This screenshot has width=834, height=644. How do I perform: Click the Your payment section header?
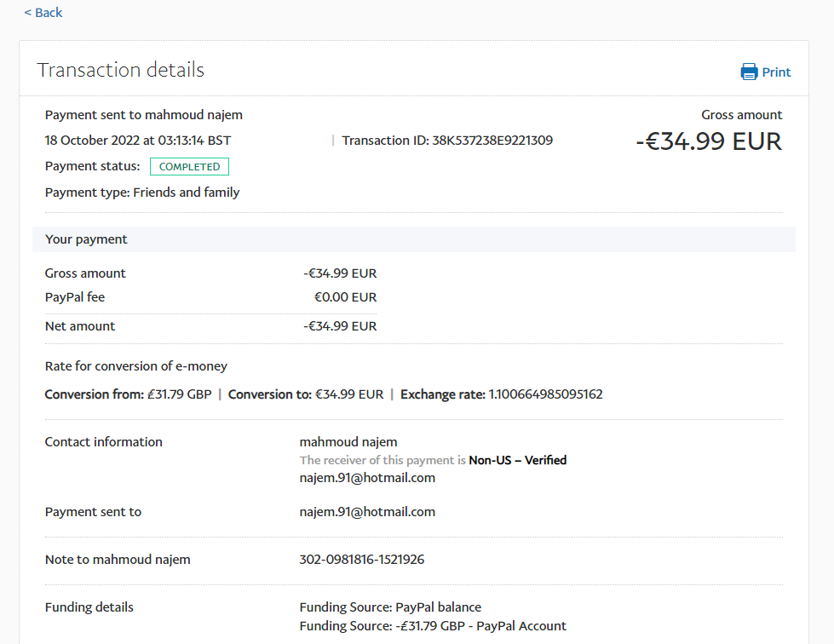(86, 239)
